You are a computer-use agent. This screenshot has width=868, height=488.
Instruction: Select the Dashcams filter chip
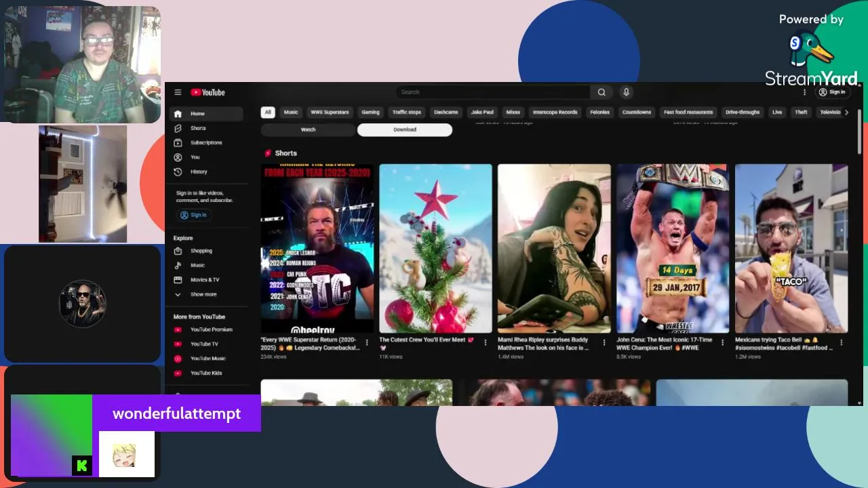(x=446, y=113)
